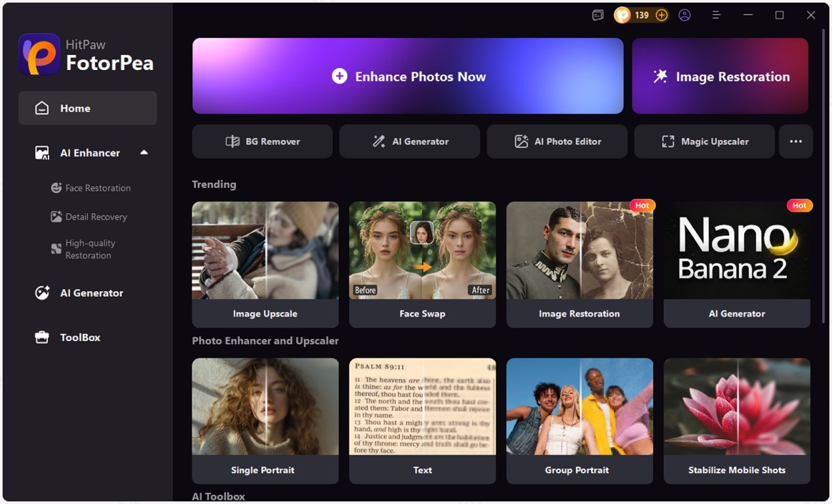Click the Hot badge on Image Restoration card
Image resolution: width=832 pixels, height=504 pixels.
point(643,205)
